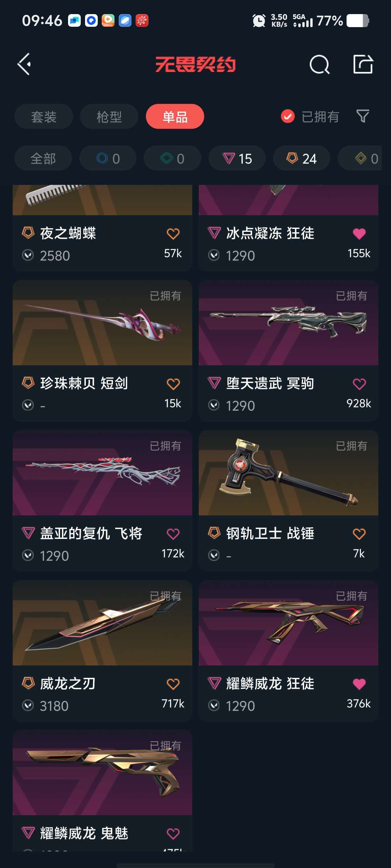
Task: Open the 珍珠棘贝 短剑 skin thumbnail
Action: click(x=102, y=323)
